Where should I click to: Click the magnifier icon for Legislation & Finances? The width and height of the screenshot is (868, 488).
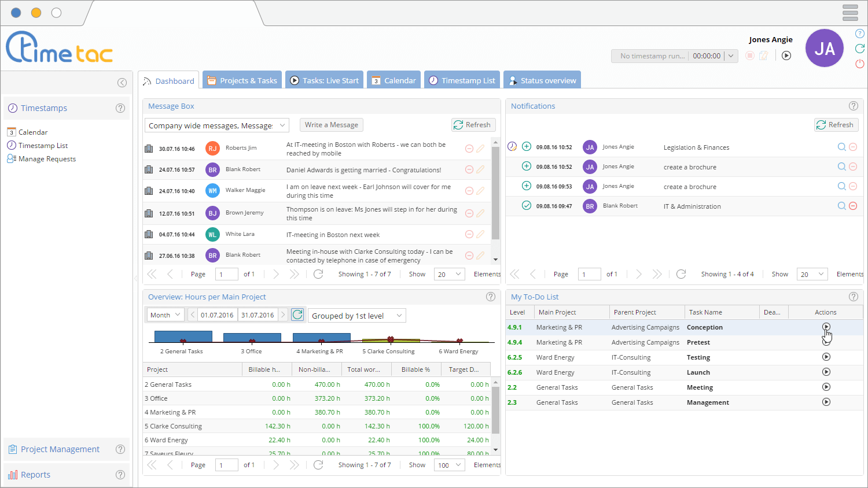coord(841,147)
